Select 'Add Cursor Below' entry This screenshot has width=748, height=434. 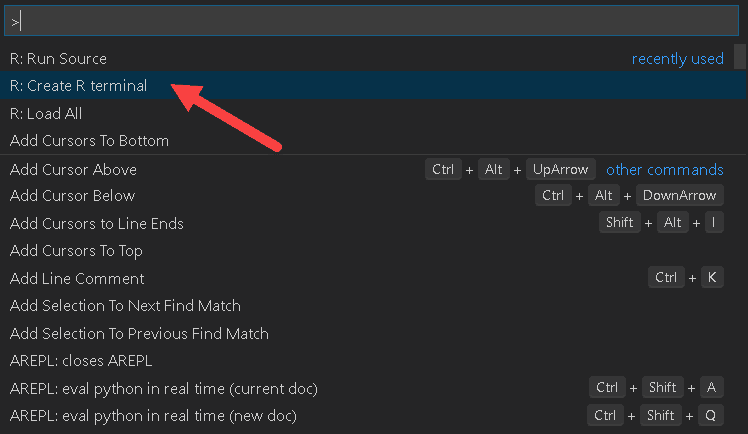(72, 196)
